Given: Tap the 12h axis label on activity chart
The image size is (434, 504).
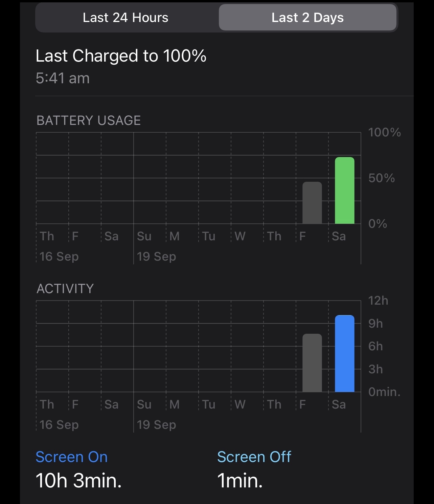Looking at the screenshot, I should [378, 301].
